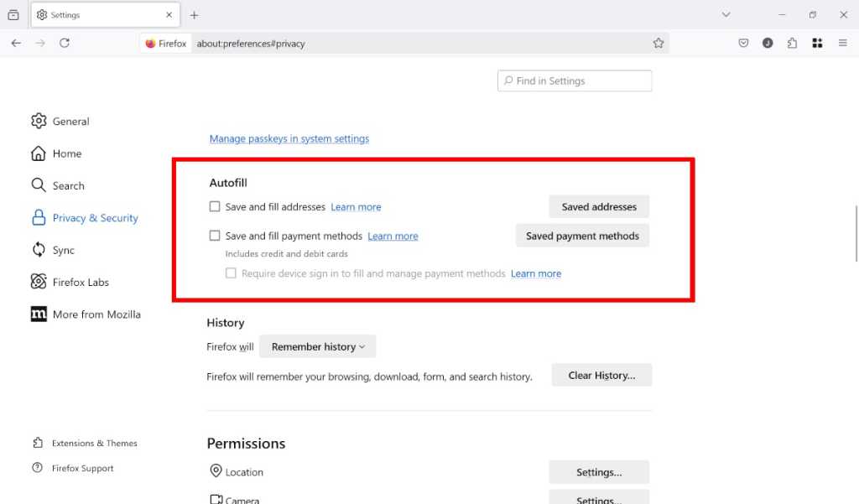
Task: Click the Extensions puzzle-piece toolbar icon
Action: (792, 43)
